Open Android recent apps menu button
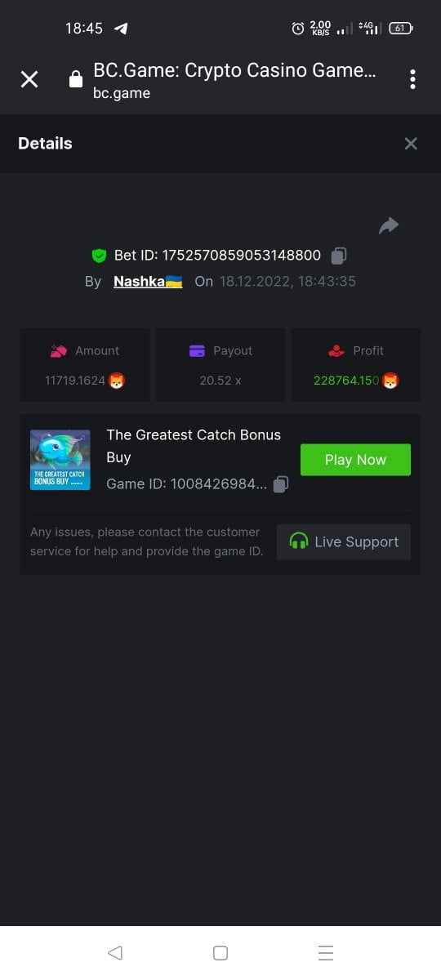This screenshot has height=980, width=441. point(326,953)
